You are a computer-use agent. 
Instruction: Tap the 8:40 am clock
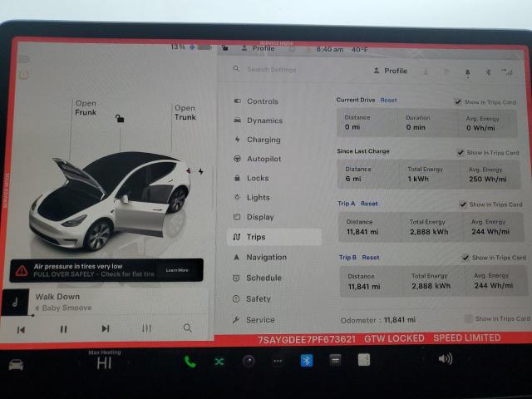[329, 50]
